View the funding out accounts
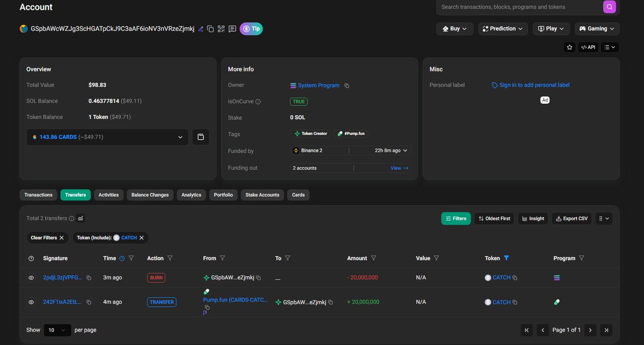 point(399,168)
